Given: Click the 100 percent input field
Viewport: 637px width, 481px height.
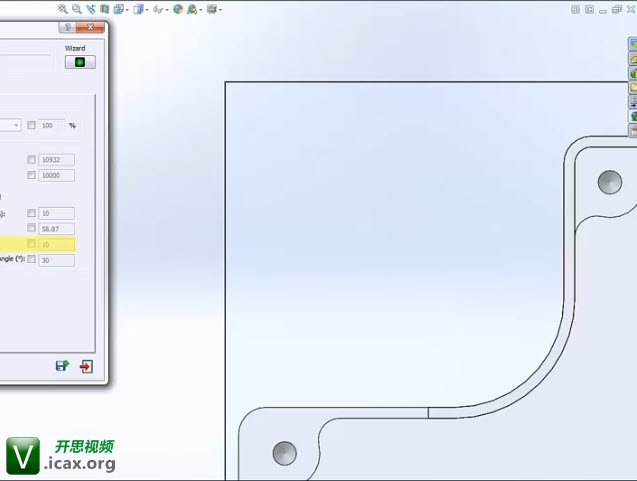Looking at the screenshot, I should click(x=51, y=125).
